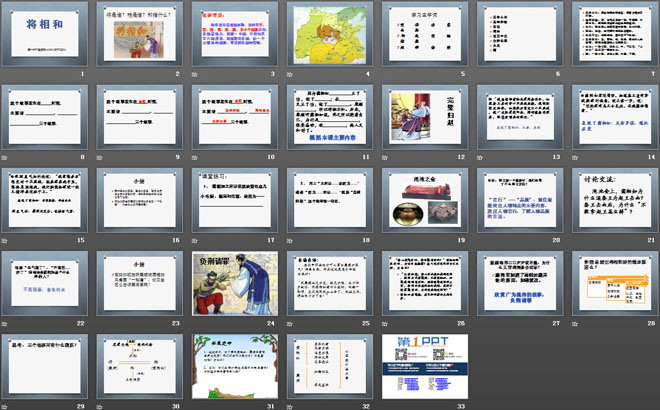Select slide 17 课堂练习
Viewport: 660px width, 410px height.
coord(232,199)
